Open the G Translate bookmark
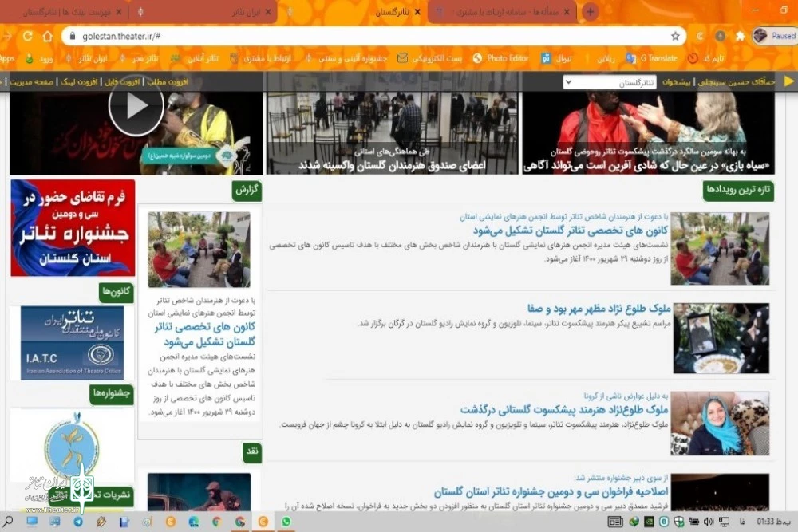The image size is (798, 532). (652, 58)
